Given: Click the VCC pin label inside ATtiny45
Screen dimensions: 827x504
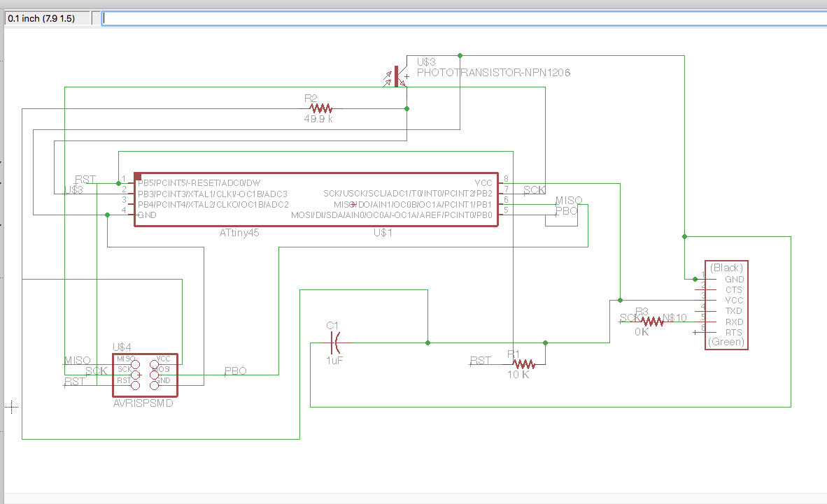Looking at the screenshot, I should [x=483, y=183].
